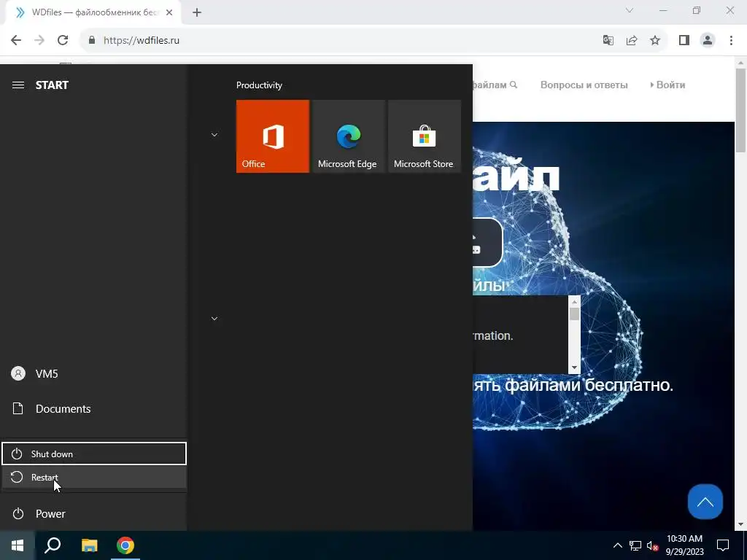Screen dimensions: 747x560
Task: Click the muted volume tray icon
Action: click(652, 545)
